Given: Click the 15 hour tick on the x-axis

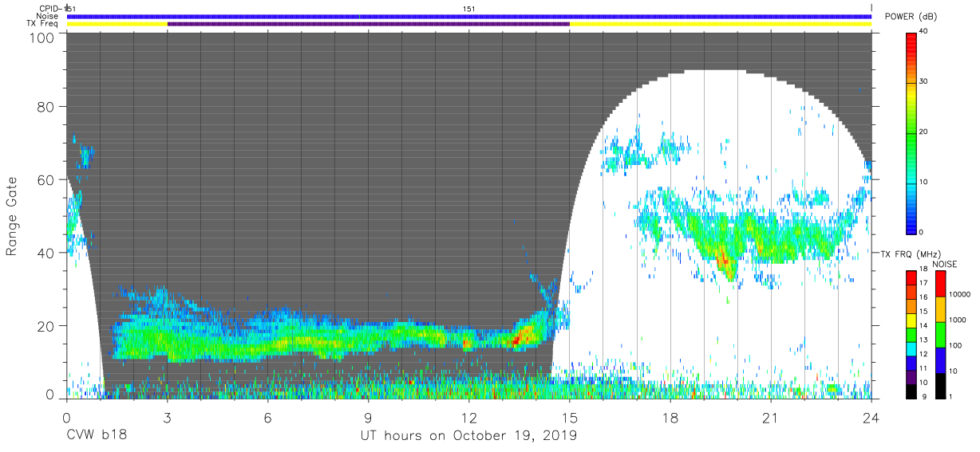Looking at the screenshot, I should point(570,418).
